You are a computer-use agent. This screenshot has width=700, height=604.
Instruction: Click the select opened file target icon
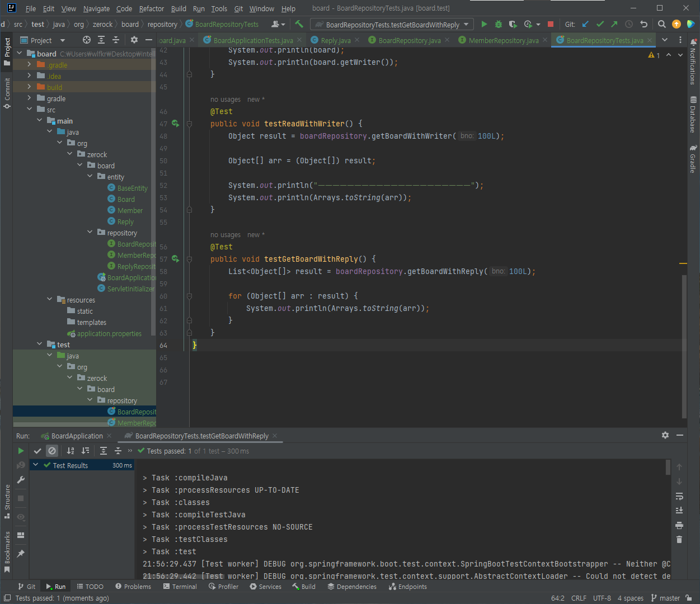[x=86, y=40]
